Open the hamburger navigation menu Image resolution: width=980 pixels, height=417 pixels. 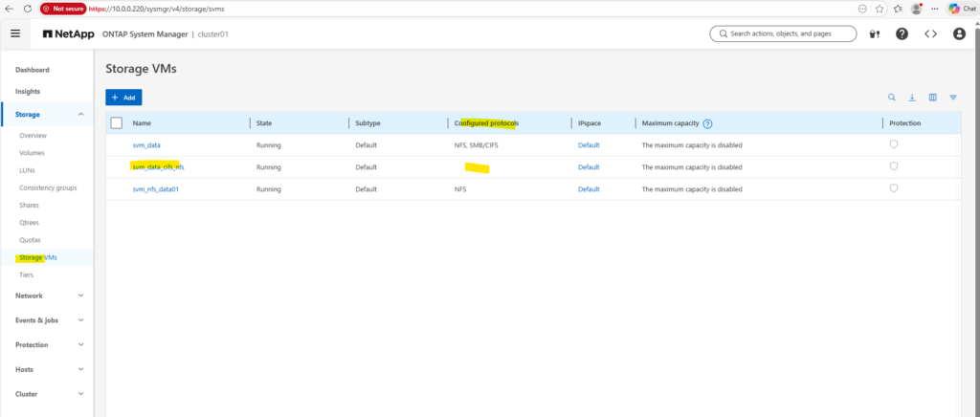point(15,33)
